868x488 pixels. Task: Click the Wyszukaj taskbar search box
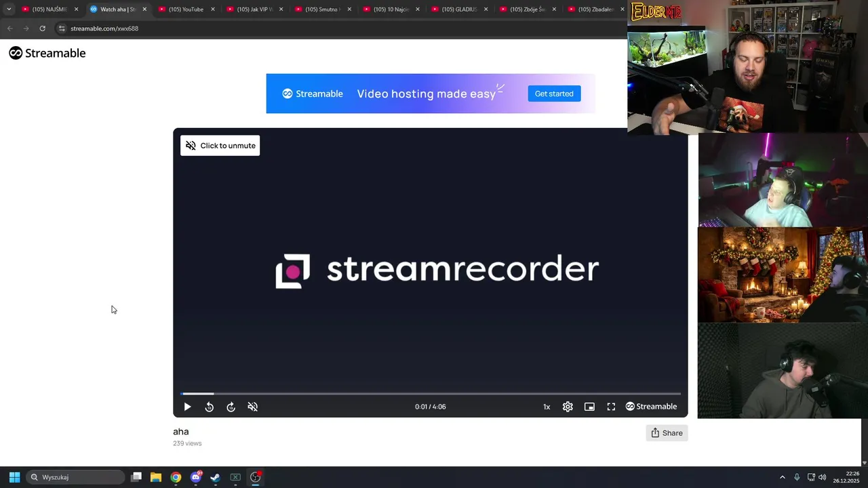pyautogui.click(x=75, y=477)
